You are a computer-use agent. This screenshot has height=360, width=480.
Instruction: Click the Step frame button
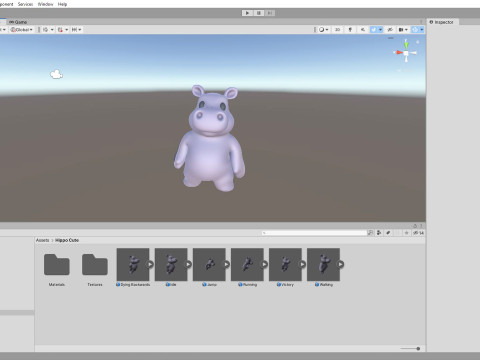click(270, 13)
